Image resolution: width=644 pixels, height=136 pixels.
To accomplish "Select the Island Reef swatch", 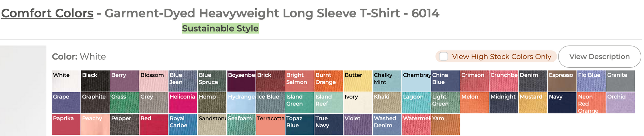I will (329, 102).
